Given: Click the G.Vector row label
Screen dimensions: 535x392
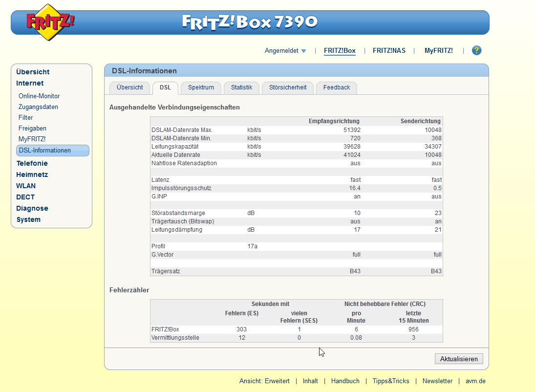Looking at the screenshot, I should [x=162, y=254].
